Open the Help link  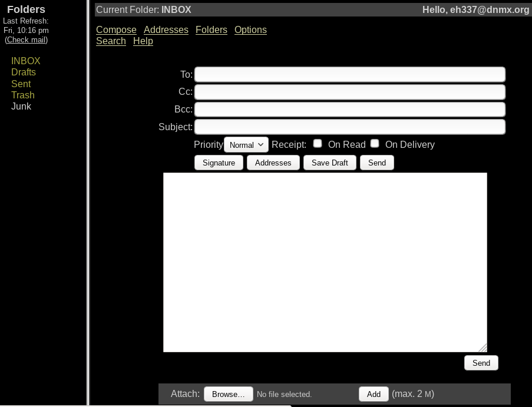(x=143, y=41)
